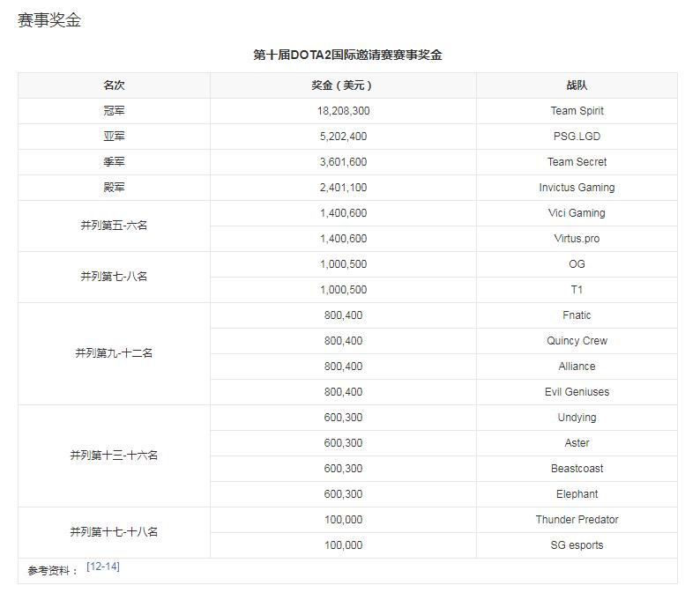Select the prize 600,300 in Aster row
This screenshot has width=700, height=600.
pyautogui.click(x=343, y=442)
